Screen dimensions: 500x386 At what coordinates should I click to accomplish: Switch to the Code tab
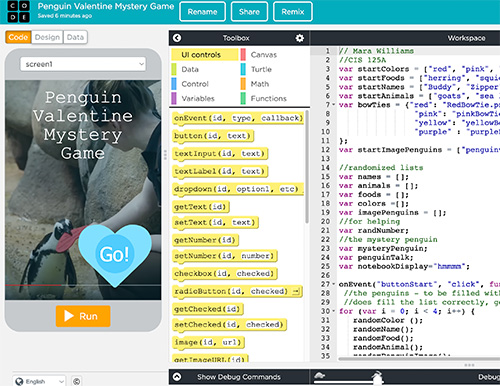pos(18,37)
